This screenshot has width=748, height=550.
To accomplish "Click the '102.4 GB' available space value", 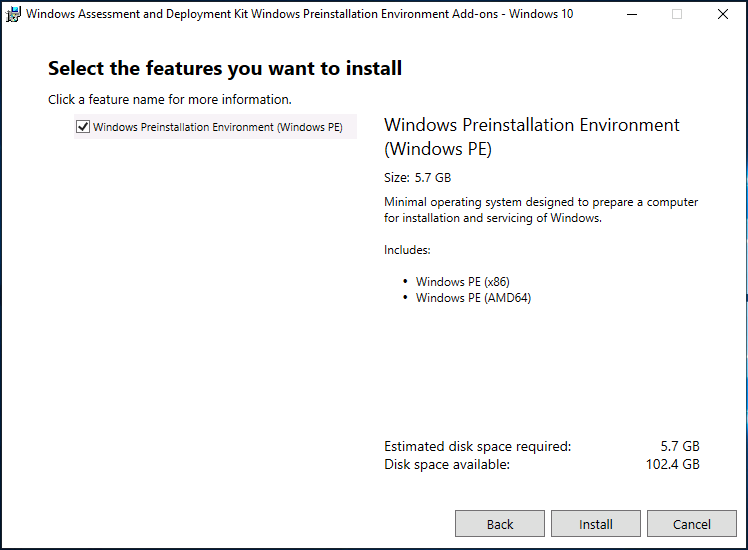I will click(673, 464).
